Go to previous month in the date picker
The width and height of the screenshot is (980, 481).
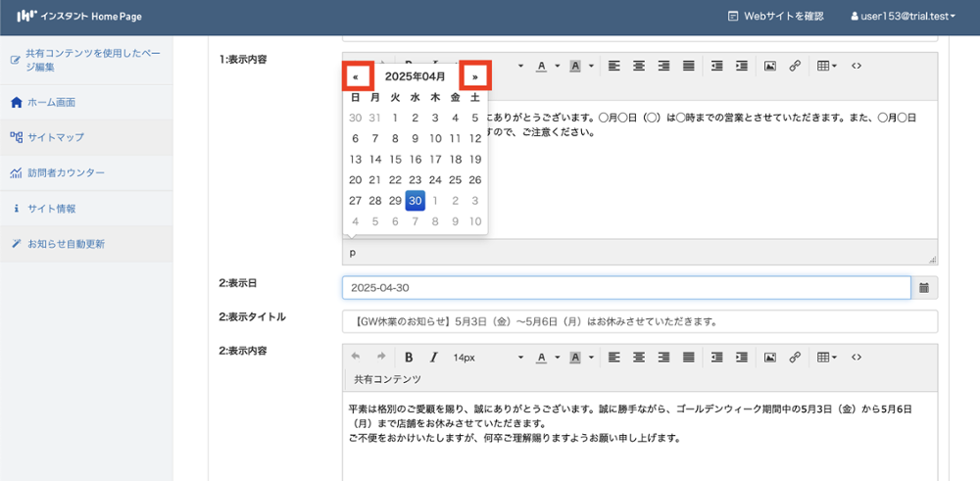coord(356,75)
